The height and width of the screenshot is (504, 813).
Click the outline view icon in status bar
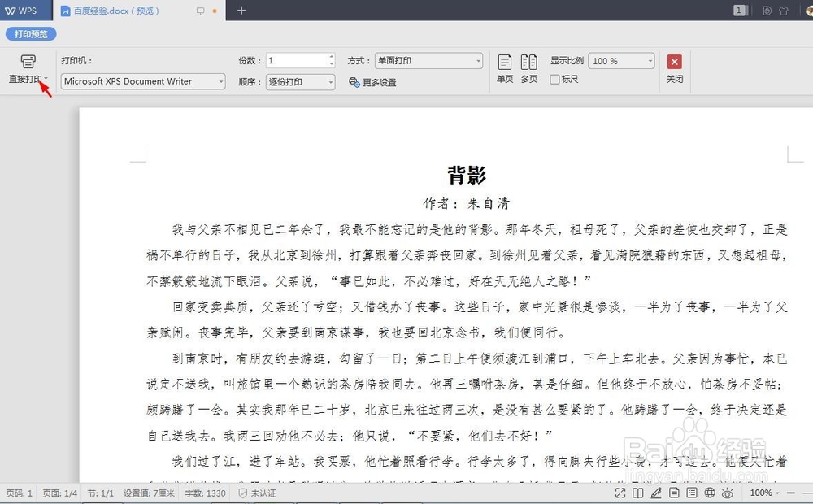692,493
